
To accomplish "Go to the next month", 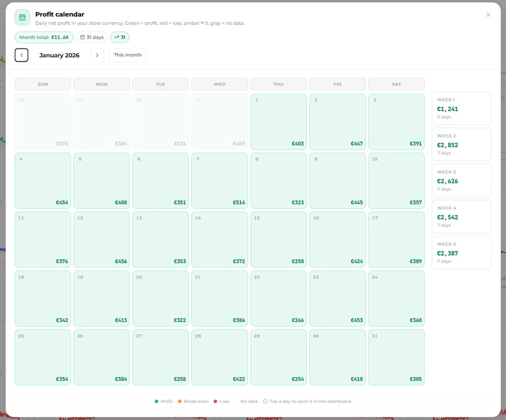I will [97, 55].
